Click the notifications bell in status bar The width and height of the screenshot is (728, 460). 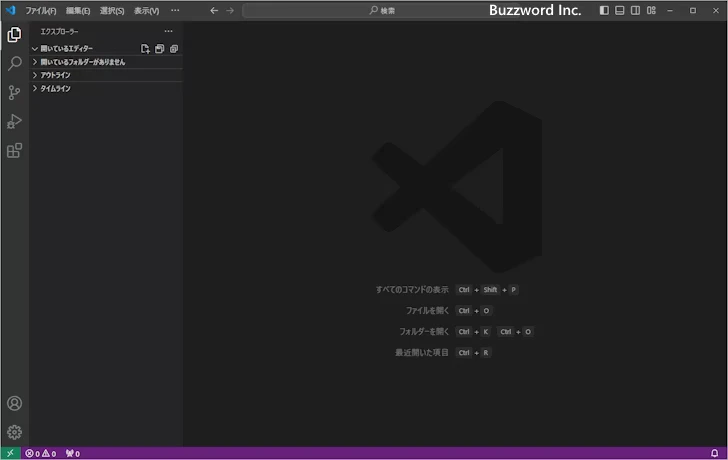[714, 454]
